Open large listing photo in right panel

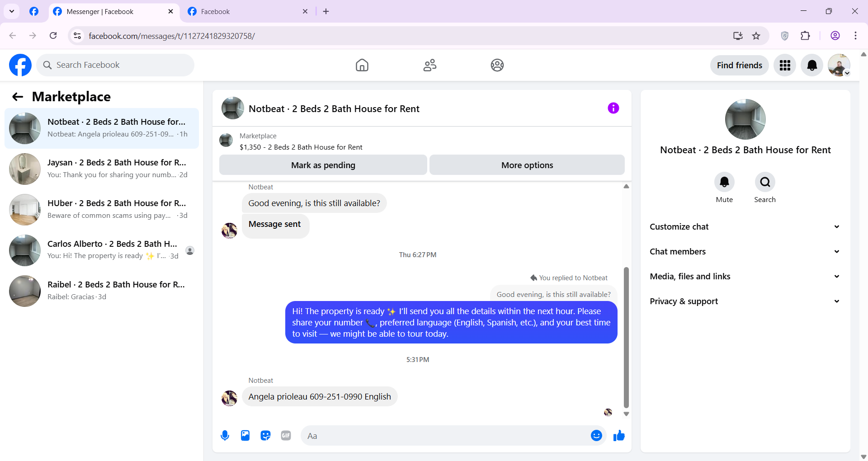(745, 119)
